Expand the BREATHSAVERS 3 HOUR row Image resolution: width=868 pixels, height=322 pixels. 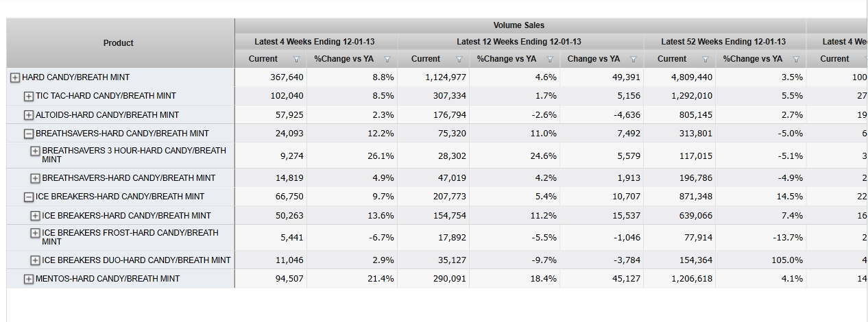36,151
